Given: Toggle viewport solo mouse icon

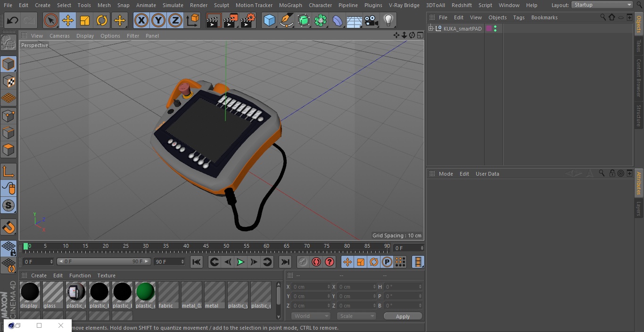Looking at the screenshot, I should [x=8, y=188].
